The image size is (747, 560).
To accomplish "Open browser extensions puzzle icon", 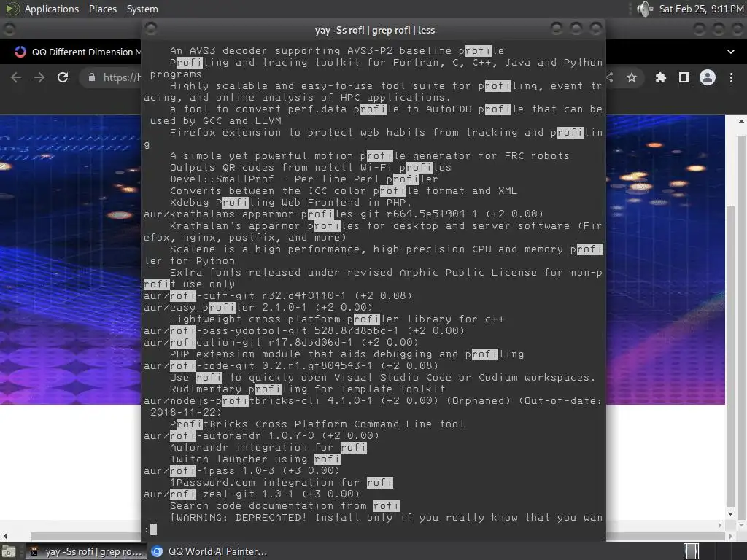I will (661, 77).
